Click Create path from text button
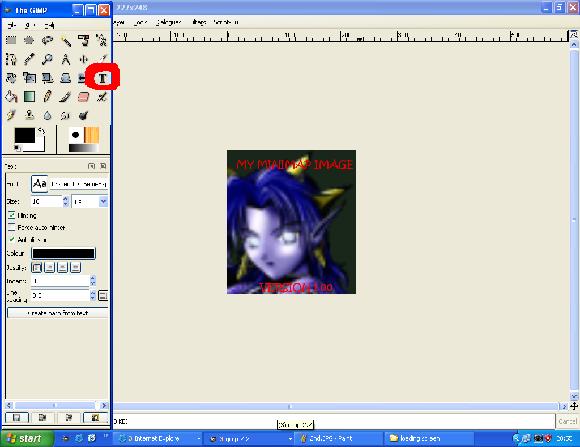 [58, 313]
